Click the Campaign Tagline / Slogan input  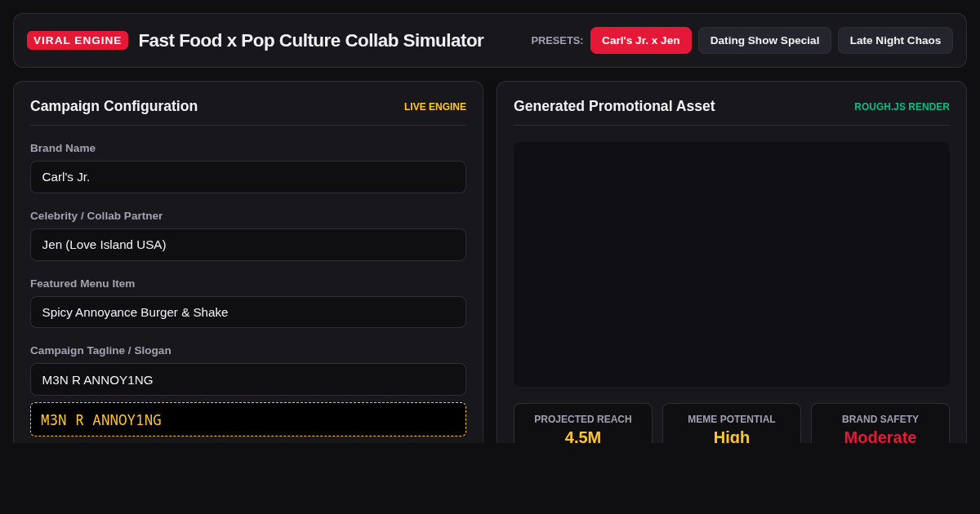[x=248, y=379]
